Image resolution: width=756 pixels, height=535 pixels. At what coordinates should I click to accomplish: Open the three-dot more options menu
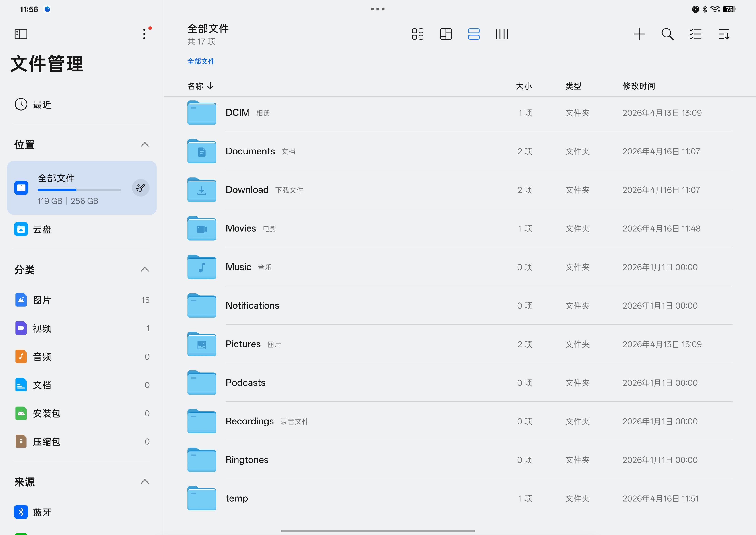click(144, 34)
